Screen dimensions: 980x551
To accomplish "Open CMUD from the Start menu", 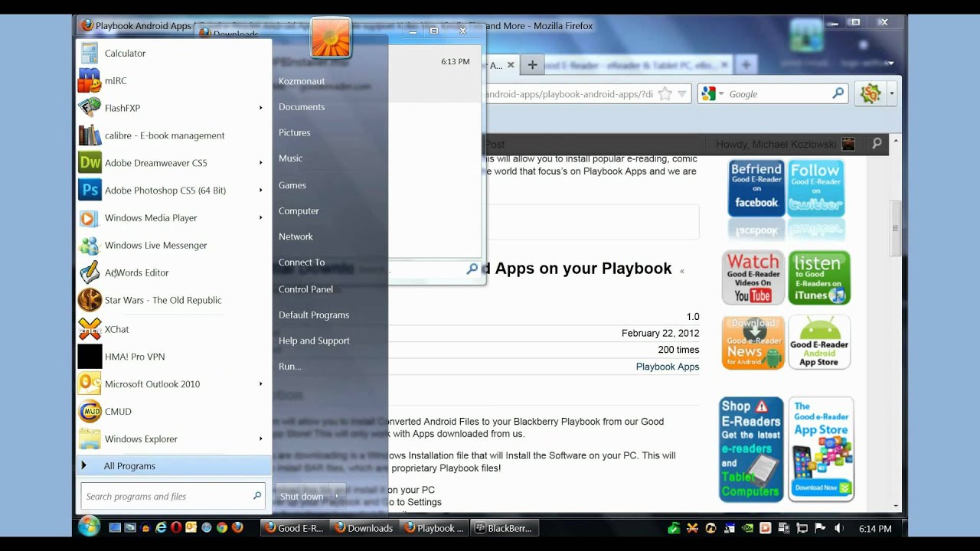I will tap(174, 411).
